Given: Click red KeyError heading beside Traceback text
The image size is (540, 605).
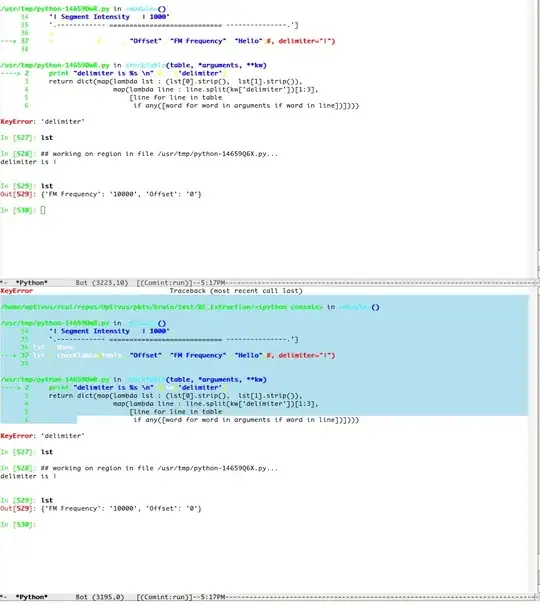Looking at the screenshot, I should coord(17,291).
